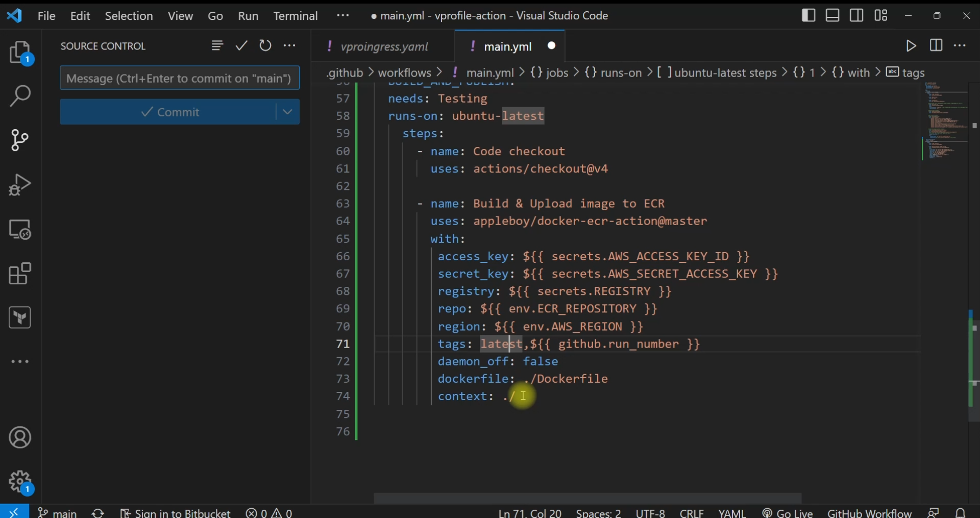Click the commit checkmark icon in header
Viewport: 980px width, 518px height.
click(x=241, y=46)
